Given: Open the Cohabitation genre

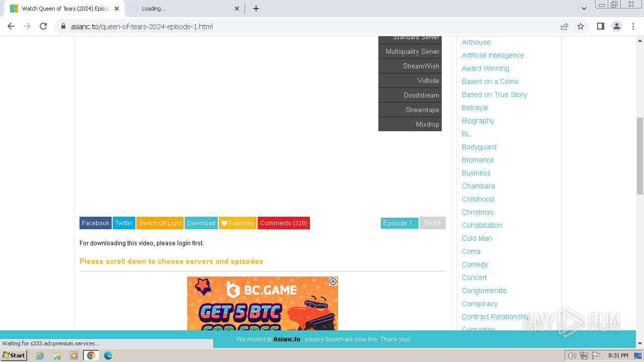Looking at the screenshot, I should coord(482,225).
